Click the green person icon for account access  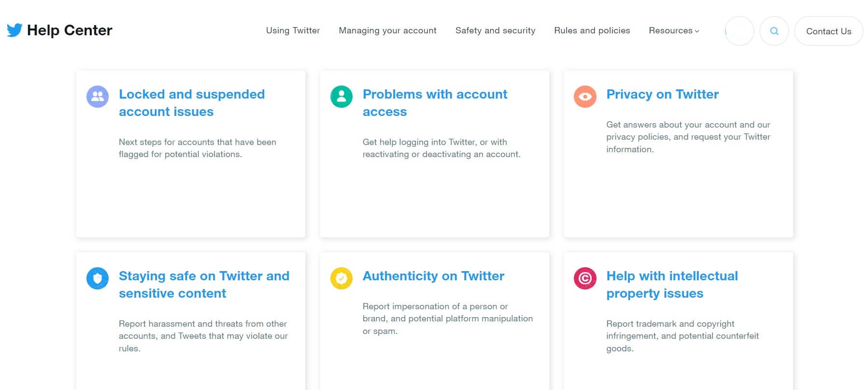342,97
